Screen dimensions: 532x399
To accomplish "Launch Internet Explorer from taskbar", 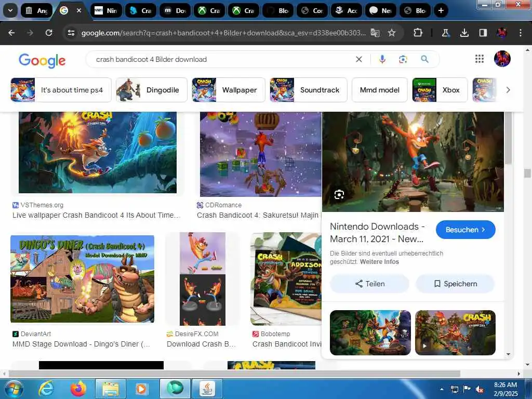I will (x=46, y=389).
